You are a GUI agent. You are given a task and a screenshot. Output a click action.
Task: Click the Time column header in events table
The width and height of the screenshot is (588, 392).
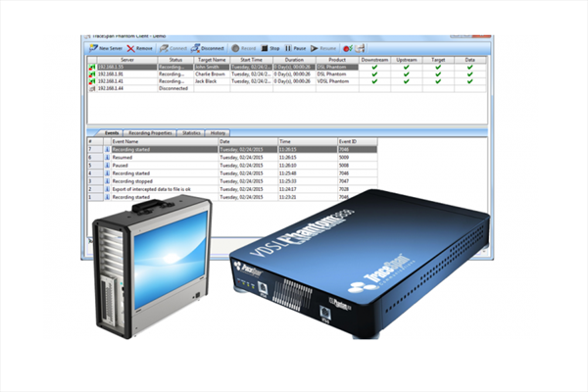point(308,141)
